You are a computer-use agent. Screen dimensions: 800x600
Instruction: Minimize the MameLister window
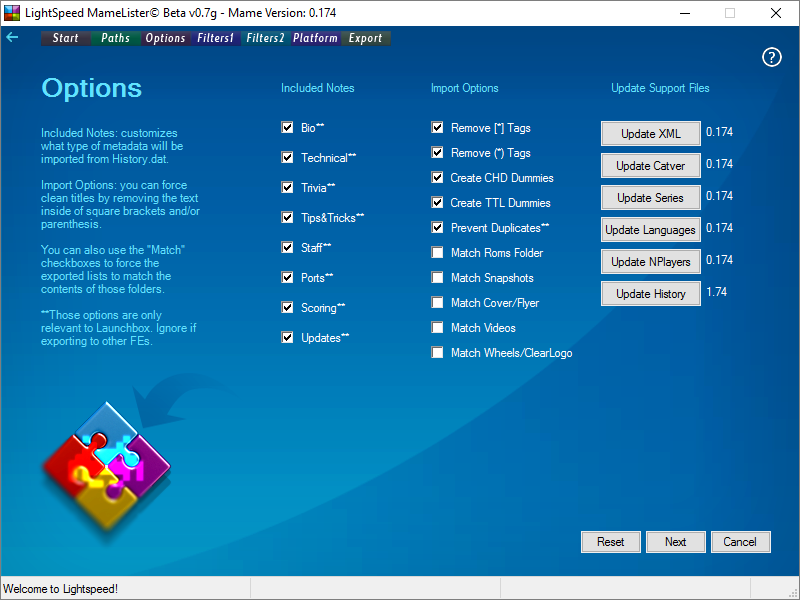685,13
